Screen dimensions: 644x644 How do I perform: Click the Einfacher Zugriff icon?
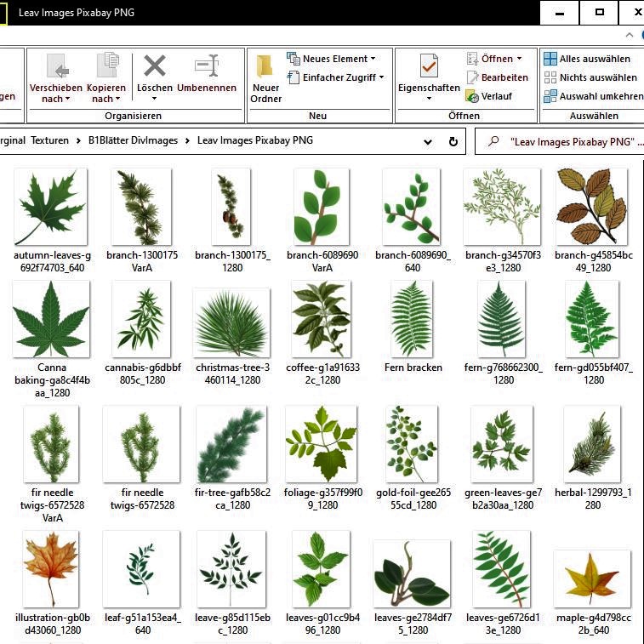click(x=294, y=77)
